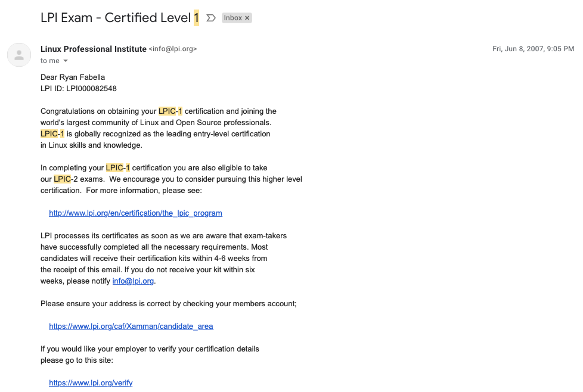The image size is (583, 392).
Task: Click 'Please ensure your address' paragraph
Action: point(169,304)
